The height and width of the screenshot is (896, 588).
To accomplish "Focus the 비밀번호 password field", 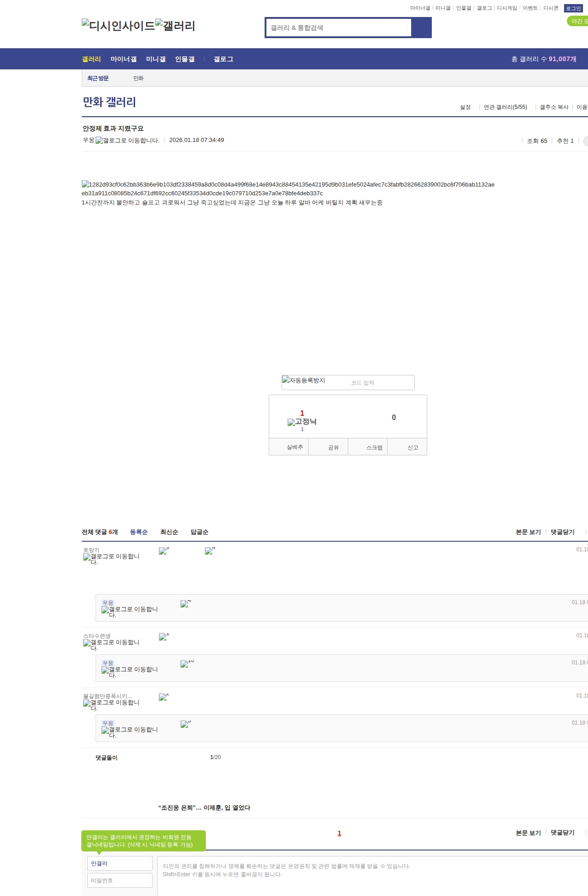I will 120,880.
